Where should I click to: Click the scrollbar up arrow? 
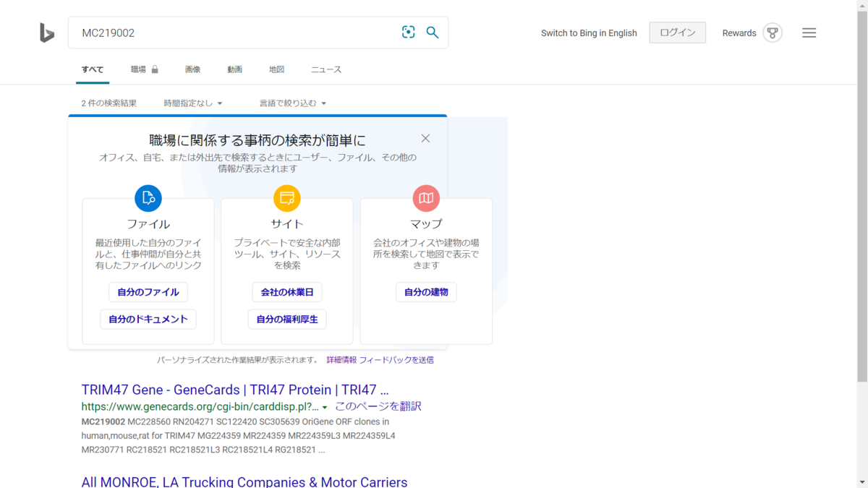click(862, 6)
